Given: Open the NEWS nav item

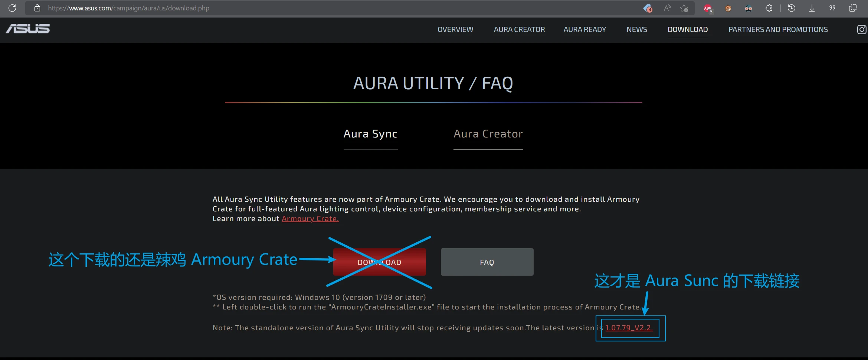Looking at the screenshot, I should (637, 29).
